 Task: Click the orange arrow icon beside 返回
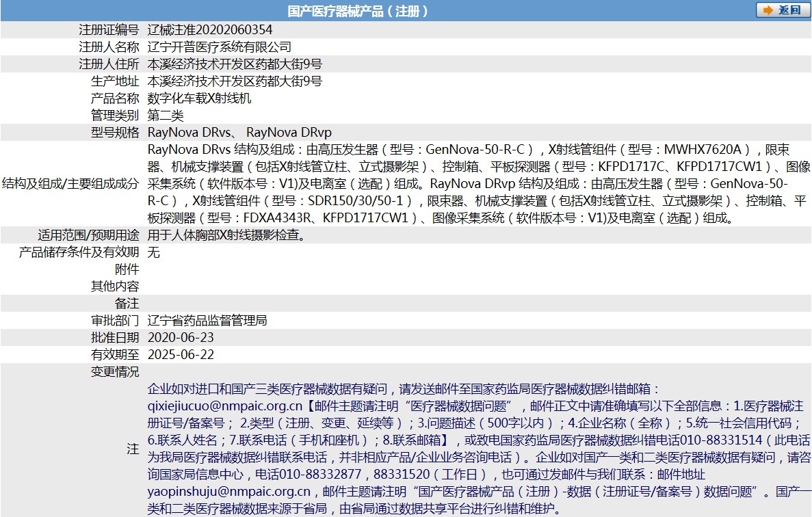[x=768, y=10]
